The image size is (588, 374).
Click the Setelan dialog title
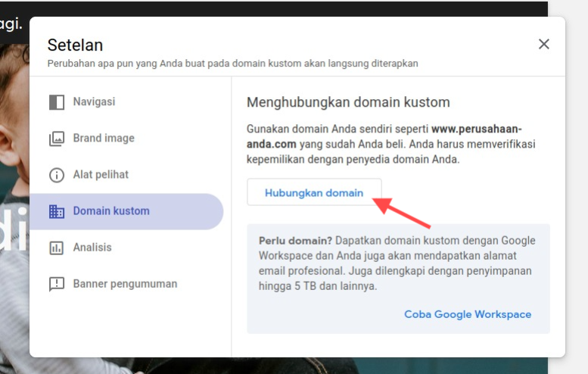tap(75, 45)
